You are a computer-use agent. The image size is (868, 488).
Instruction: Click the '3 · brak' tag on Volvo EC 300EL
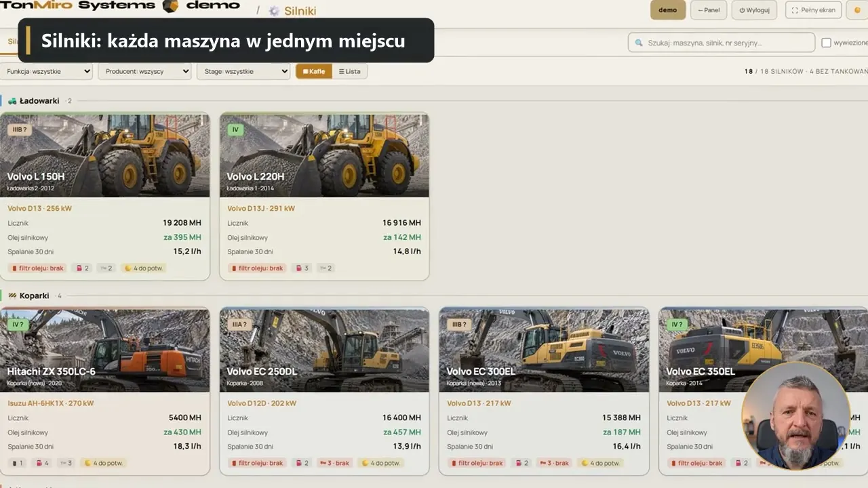click(555, 464)
